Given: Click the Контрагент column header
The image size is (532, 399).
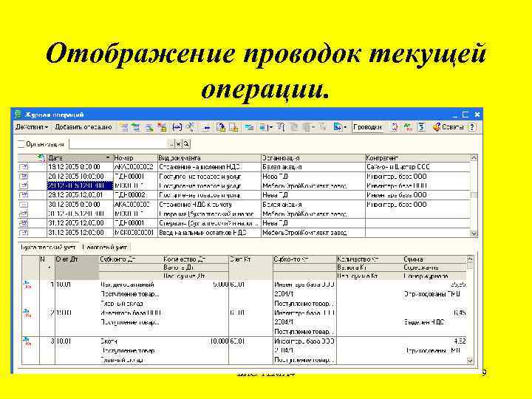Looking at the screenshot, I should click(417, 158).
